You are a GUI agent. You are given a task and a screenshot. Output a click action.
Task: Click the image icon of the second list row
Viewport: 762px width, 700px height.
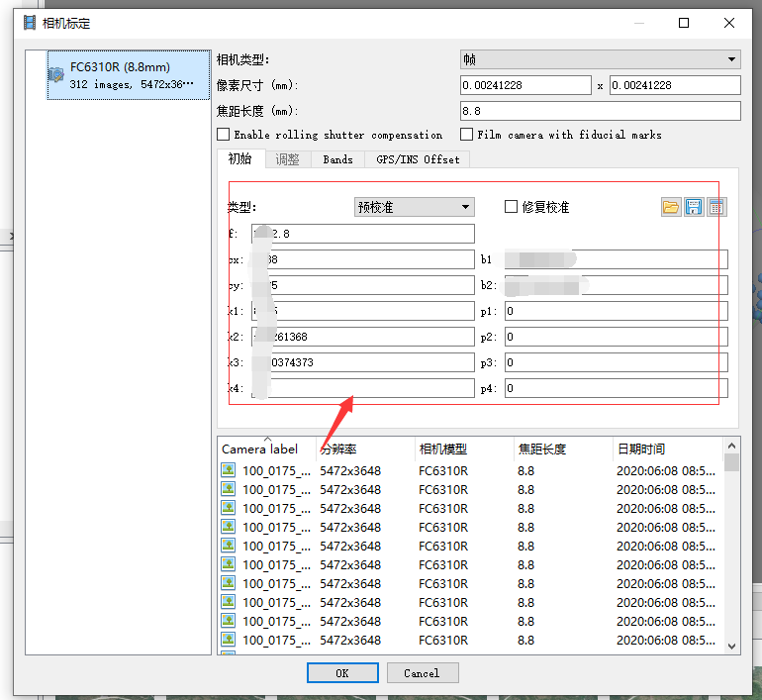(x=229, y=488)
